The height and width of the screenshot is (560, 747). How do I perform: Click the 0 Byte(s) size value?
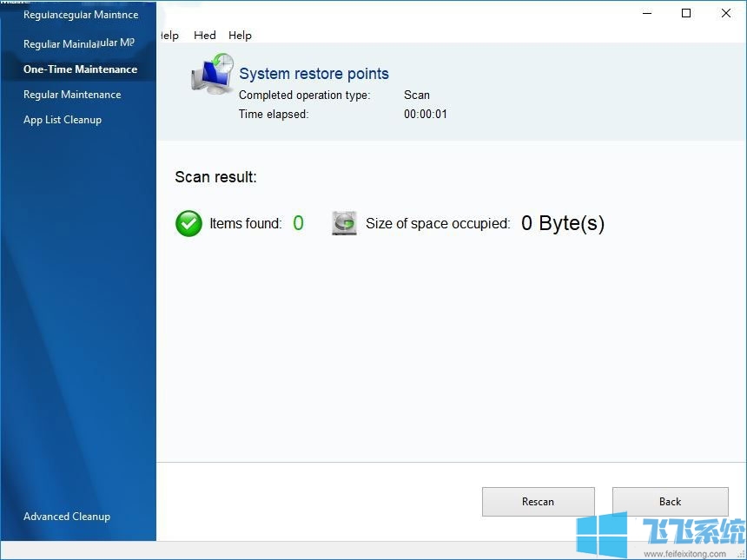562,224
